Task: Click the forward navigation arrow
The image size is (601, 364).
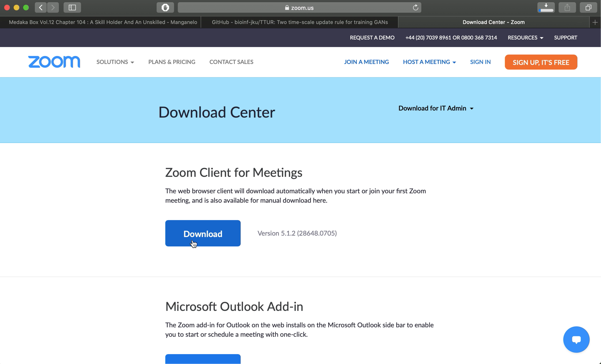Action: pyautogui.click(x=53, y=7)
